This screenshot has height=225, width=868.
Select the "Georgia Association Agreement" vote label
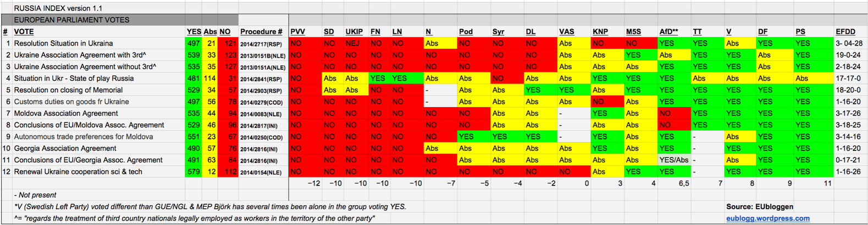[x=65, y=149]
